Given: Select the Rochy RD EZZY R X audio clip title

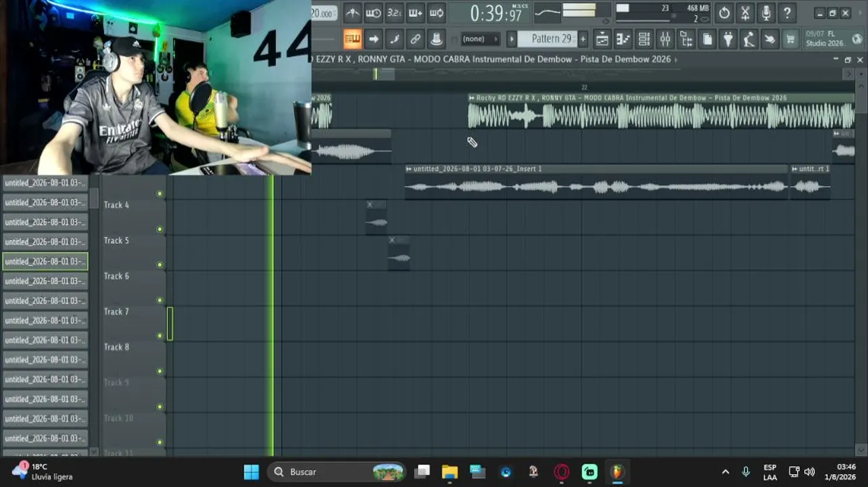Looking at the screenshot, I should pyautogui.click(x=631, y=98).
